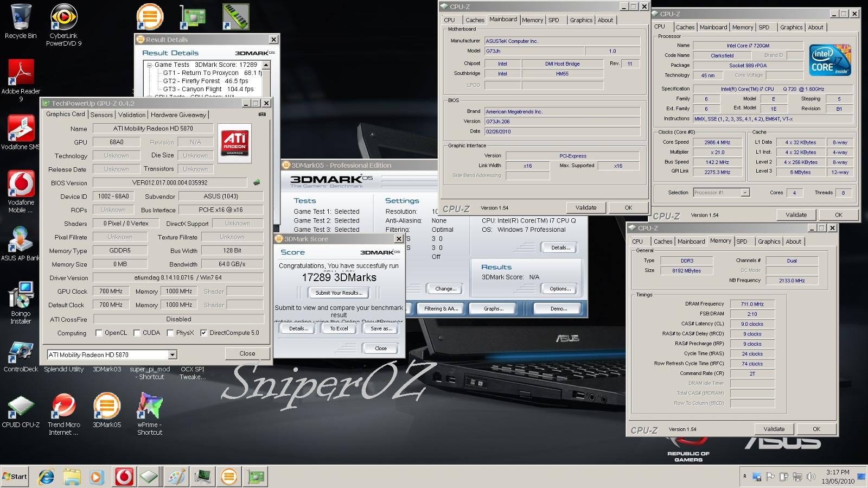Uncheck DirectCompute 5.0 in GPU-Z
The height and width of the screenshot is (488, 868).
[x=203, y=333]
